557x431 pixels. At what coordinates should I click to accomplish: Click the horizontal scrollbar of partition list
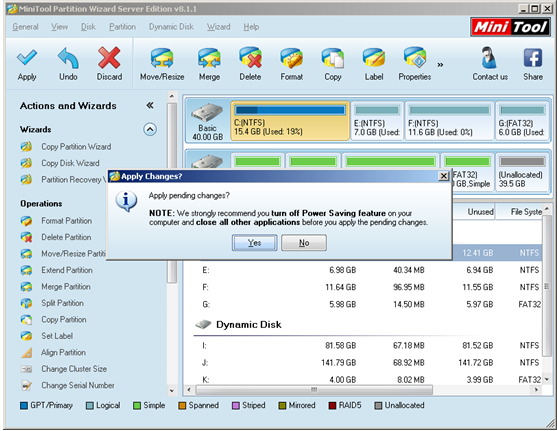pos(314,390)
